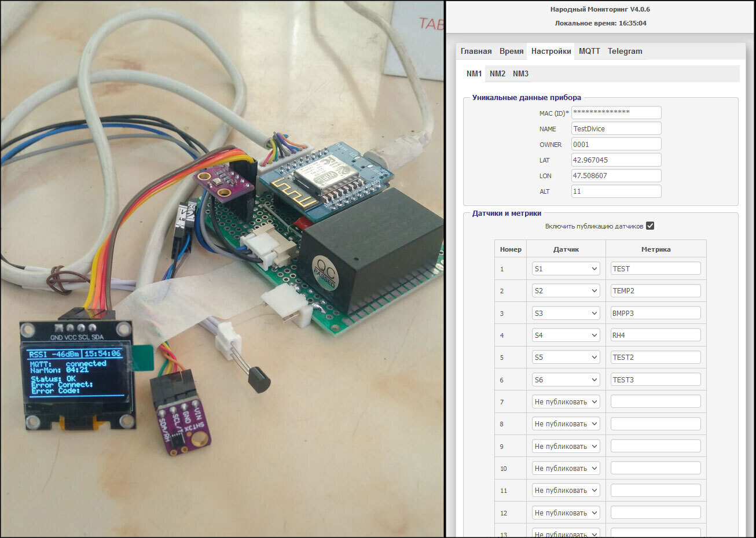Switch to the NM2 sub-tab
The width and height of the screenshot is (756, 538).
497,73
